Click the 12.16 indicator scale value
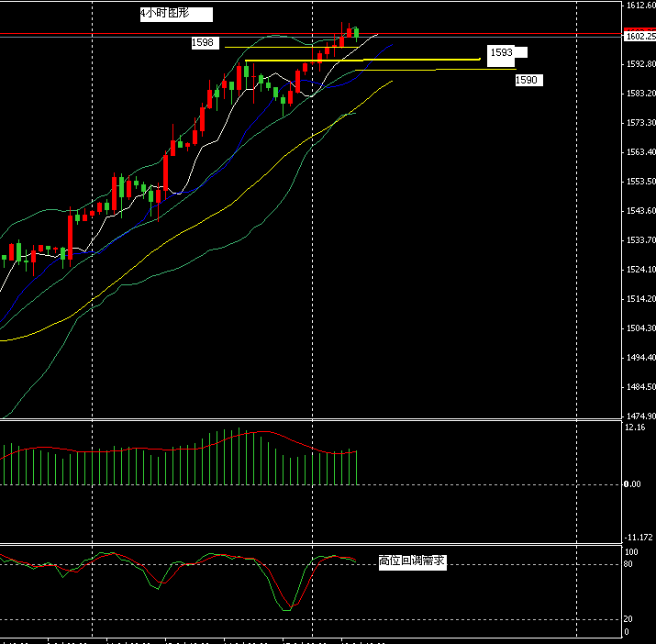This screenshot has width=656, height=644. (x=633, y=427)
